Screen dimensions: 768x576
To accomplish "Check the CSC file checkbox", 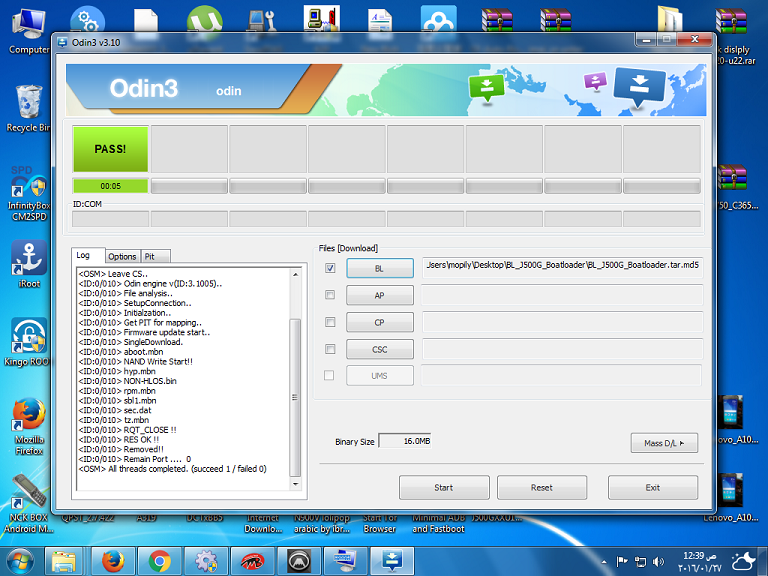I will tap(330, 349).
